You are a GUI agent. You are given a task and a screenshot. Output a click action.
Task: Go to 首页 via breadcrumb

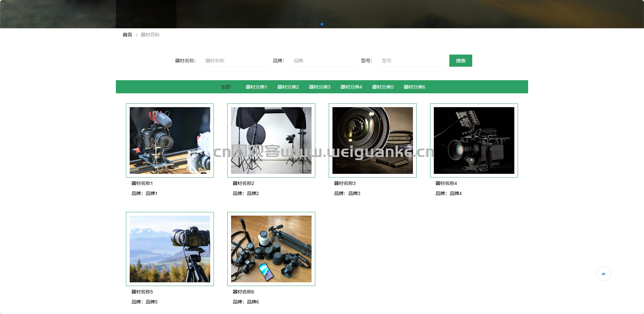pos(127,35)
